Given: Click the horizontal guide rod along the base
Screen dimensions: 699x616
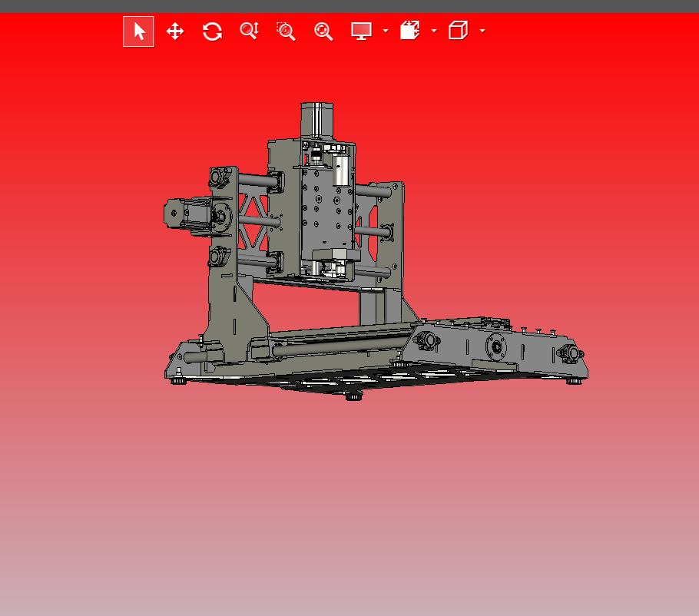Looking at the screenshot, I should (338, 345).
